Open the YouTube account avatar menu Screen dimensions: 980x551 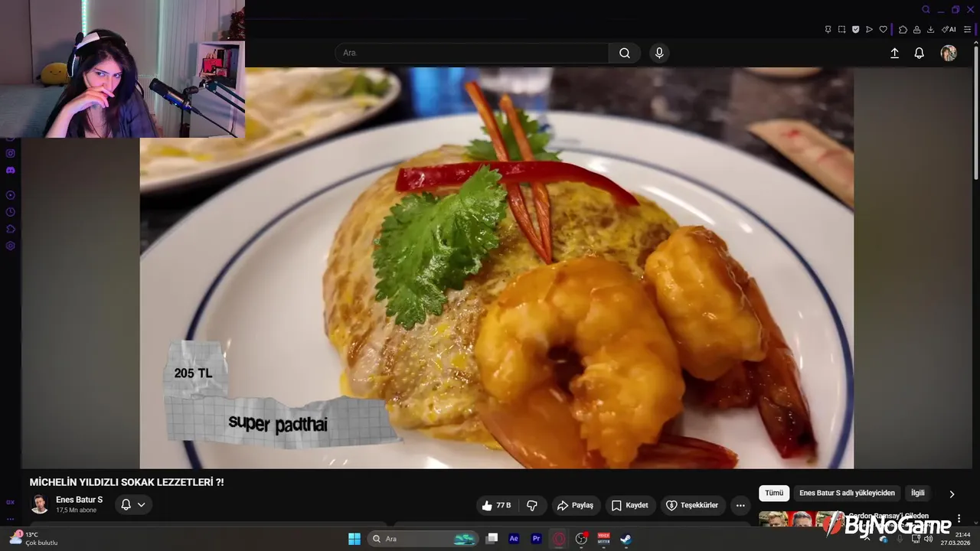(949, 53)
